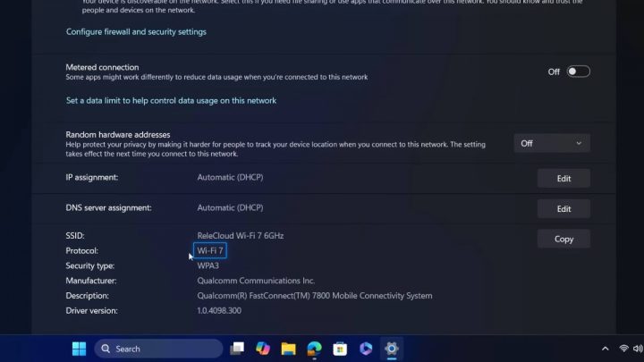644x362 pixels.
Task: Select DNS server Automatic (DHCP) value
Action: click(230, 207)
